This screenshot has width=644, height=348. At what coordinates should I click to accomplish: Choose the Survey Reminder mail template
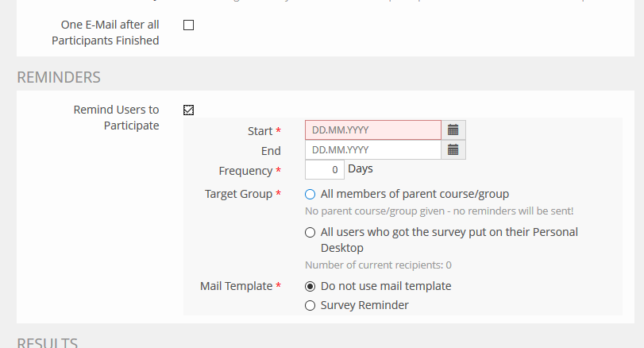click(310, 305)
